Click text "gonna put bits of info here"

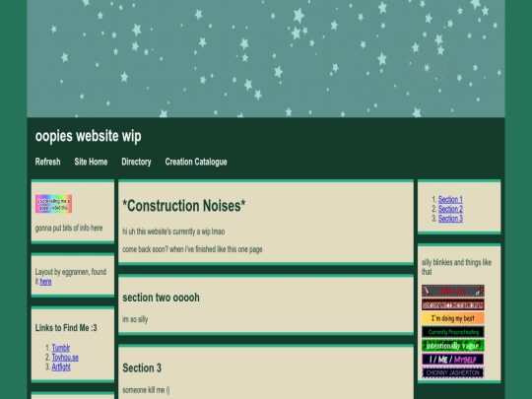tap(69, 228)
